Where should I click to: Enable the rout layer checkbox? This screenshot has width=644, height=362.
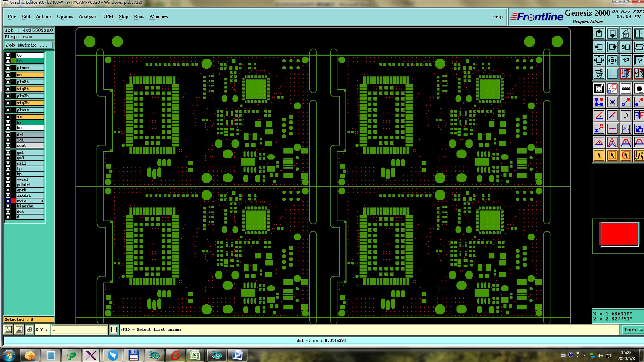point(8,145)
